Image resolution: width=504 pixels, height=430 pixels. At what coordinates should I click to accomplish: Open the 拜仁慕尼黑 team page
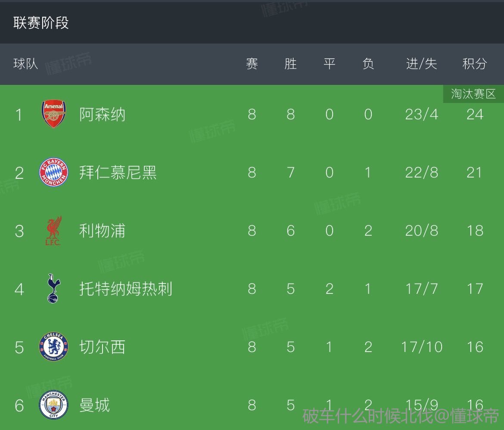(118, 173)
